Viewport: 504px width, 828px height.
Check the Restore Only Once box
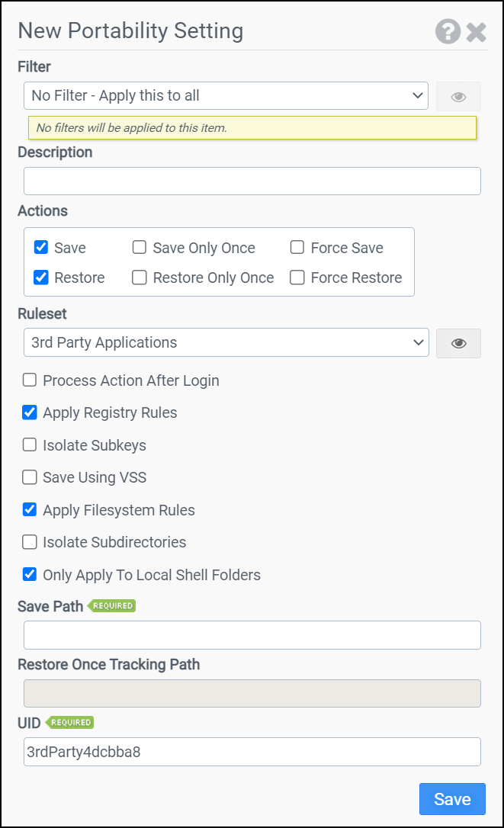[140, 278]
